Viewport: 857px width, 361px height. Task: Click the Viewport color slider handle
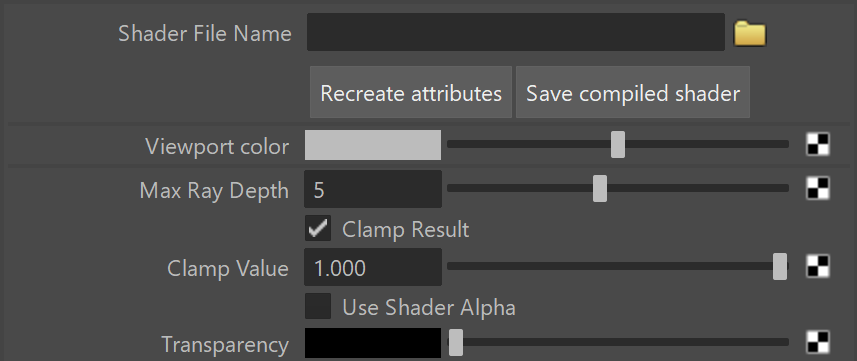pos(618,144)
